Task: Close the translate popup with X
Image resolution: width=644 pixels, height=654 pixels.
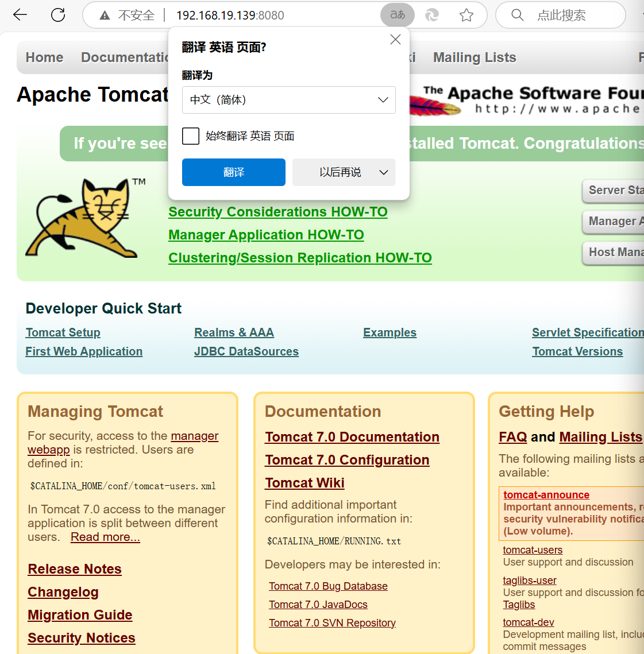Action: point(395,39)
